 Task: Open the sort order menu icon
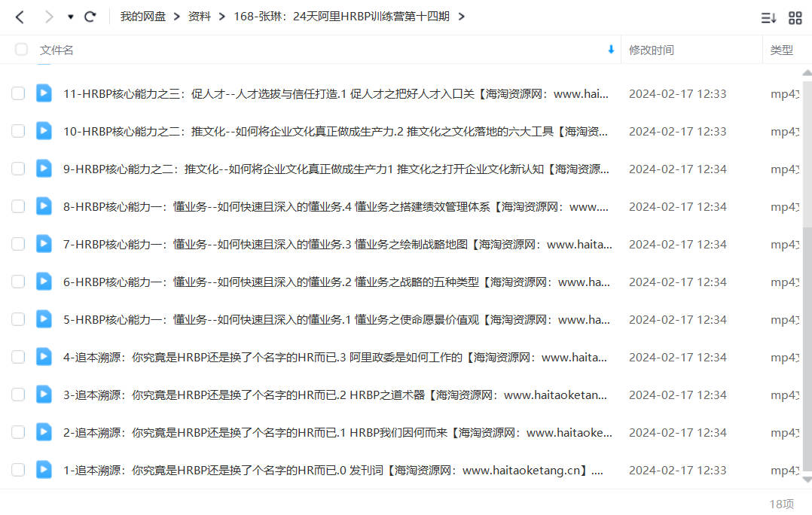tap(768, 18)
